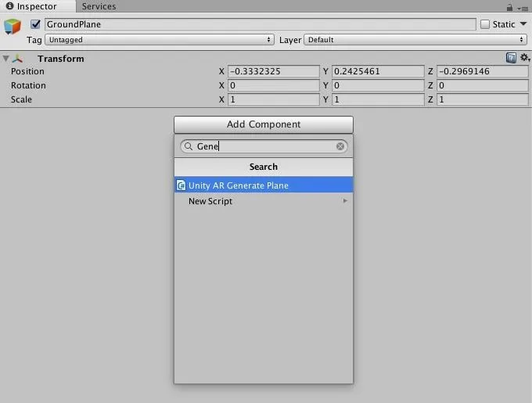Viewport: 532px width, 403px height.
Task: Click the Scale Z value field
Action: 482,99
